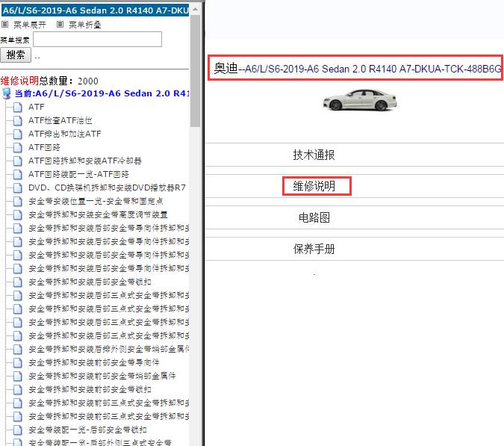Screen dimensions: 504x446
Task: Click the icon beside DVD、CD换碟机 entry
Action: [x=18, y=188]
